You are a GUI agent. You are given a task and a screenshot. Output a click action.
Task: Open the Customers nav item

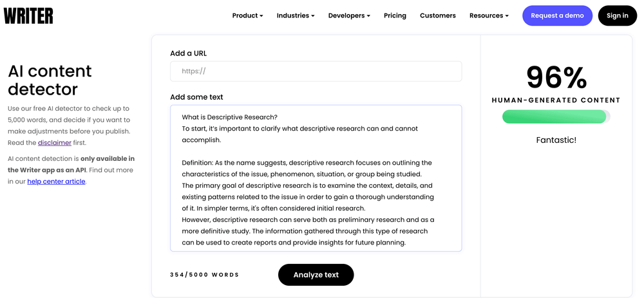[x=438, y=15]
